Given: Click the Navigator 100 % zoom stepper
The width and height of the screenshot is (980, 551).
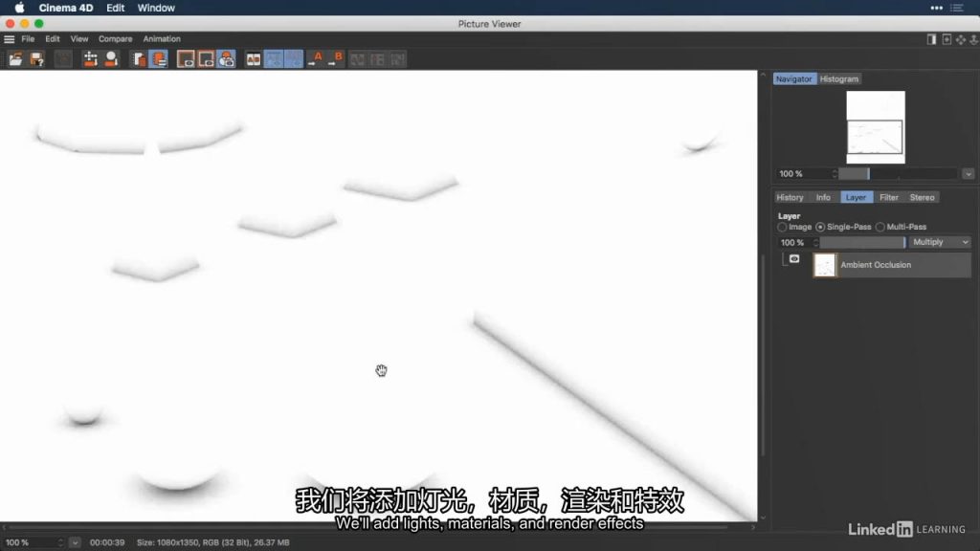Looking at the screenshot, I should click(835, 174).
